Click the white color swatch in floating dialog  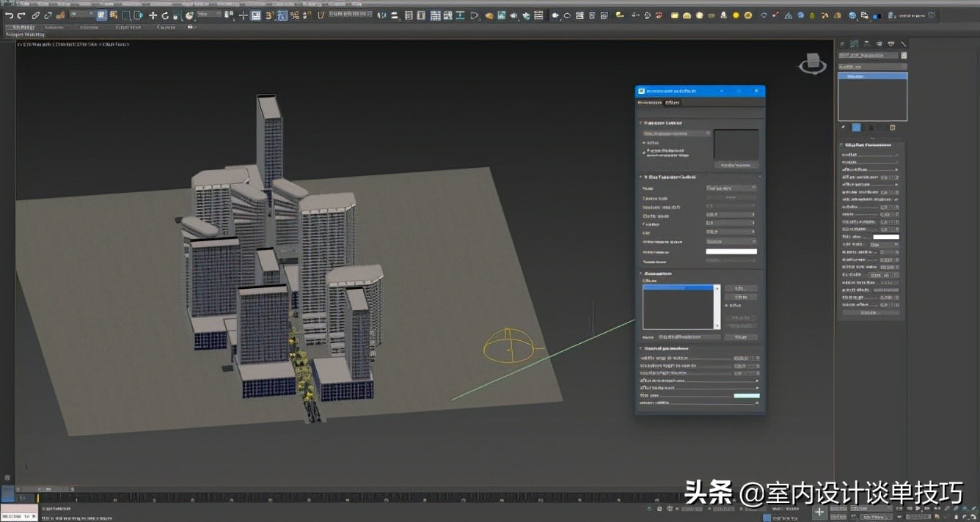(731, 251)
